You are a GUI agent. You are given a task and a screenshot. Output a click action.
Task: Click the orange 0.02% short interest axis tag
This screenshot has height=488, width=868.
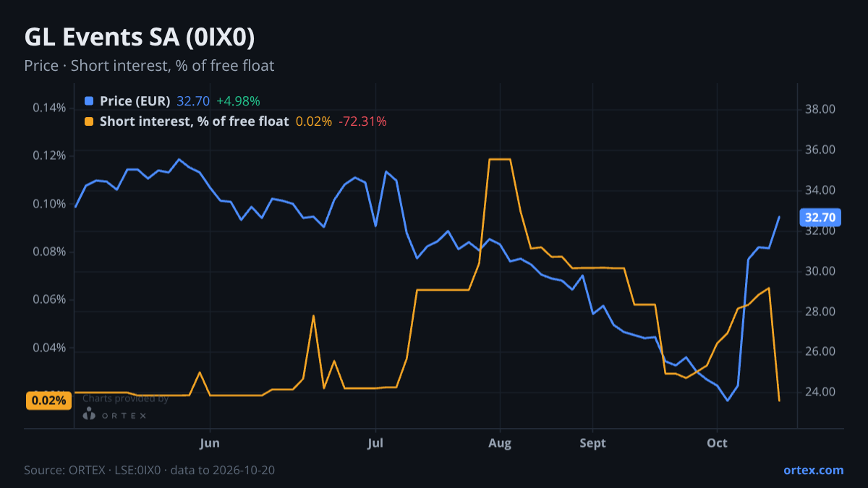pos(49,401)
